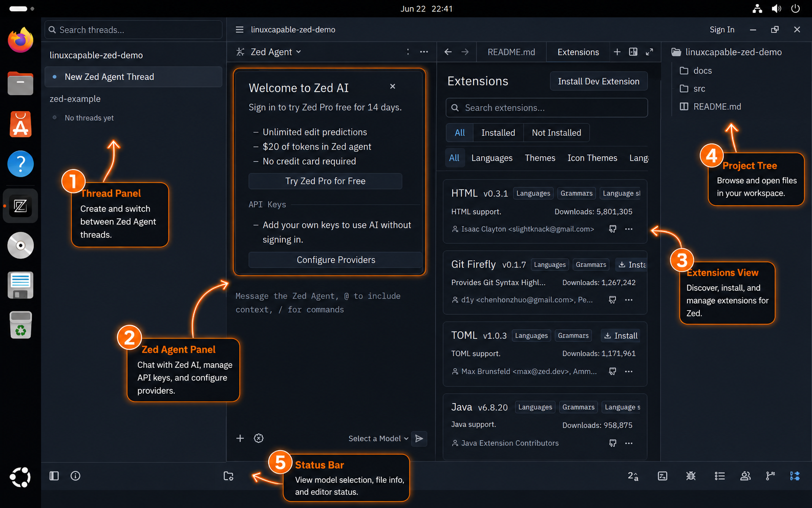This screenshot has width=812, height=508.
Task: Toggle the outline list icon in status bar
Action: (x=720, y=476)
